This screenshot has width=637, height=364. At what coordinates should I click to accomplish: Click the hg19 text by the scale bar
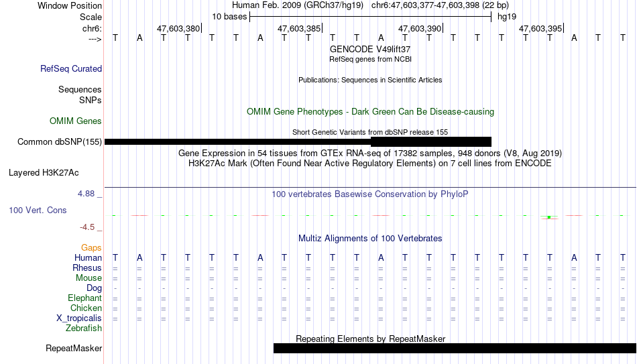click(x=507, y=17)
